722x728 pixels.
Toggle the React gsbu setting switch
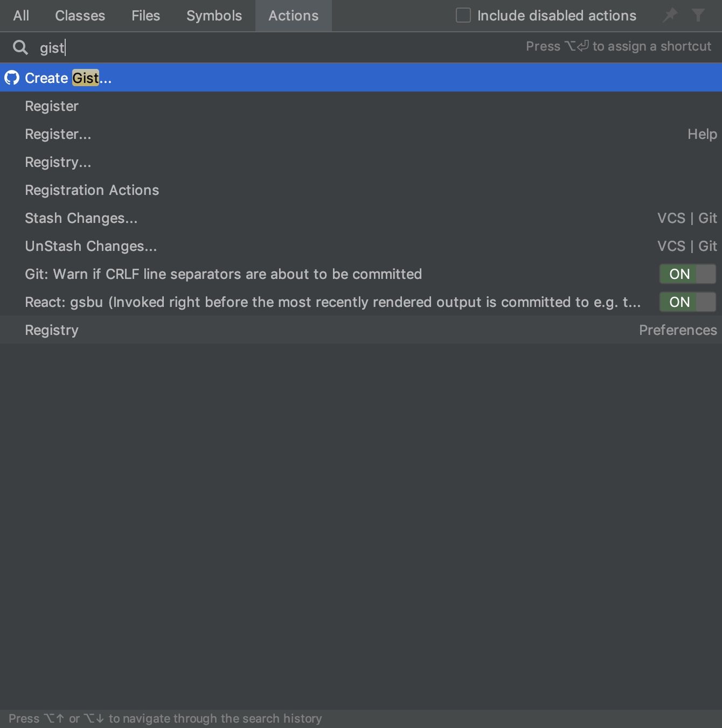click(x=688, y=302)
